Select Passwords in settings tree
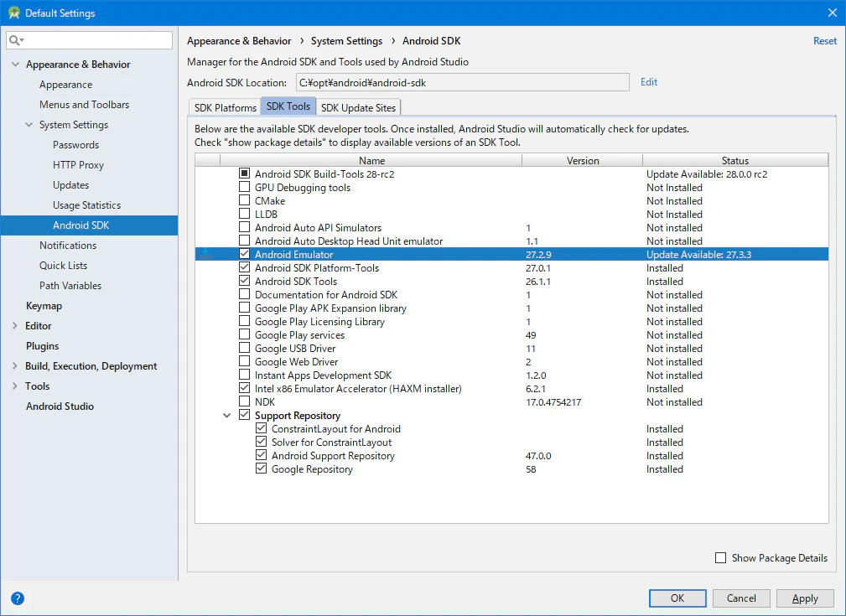The width and height of the screenshot is (846, 616). pos(76,145)
